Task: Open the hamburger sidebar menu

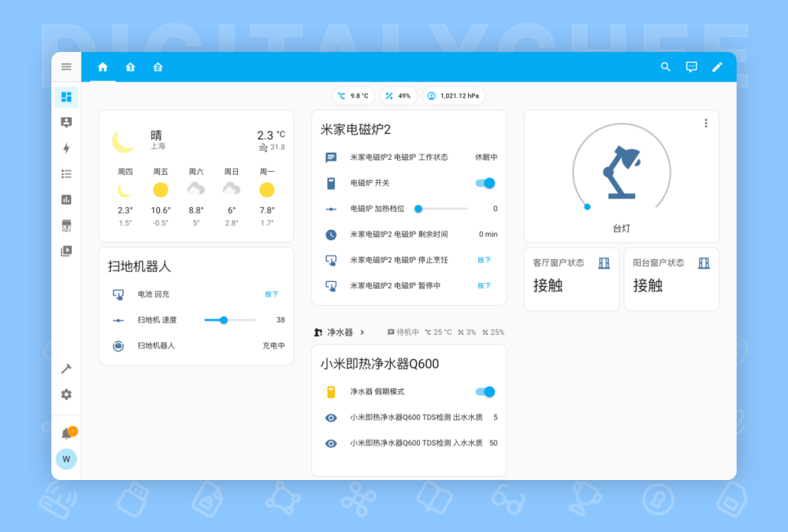Action: (x=66, y=67)
